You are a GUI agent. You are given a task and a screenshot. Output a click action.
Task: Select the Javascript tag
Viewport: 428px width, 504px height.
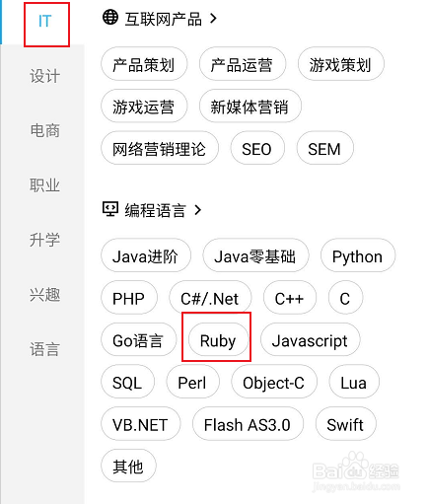(310, 340)
